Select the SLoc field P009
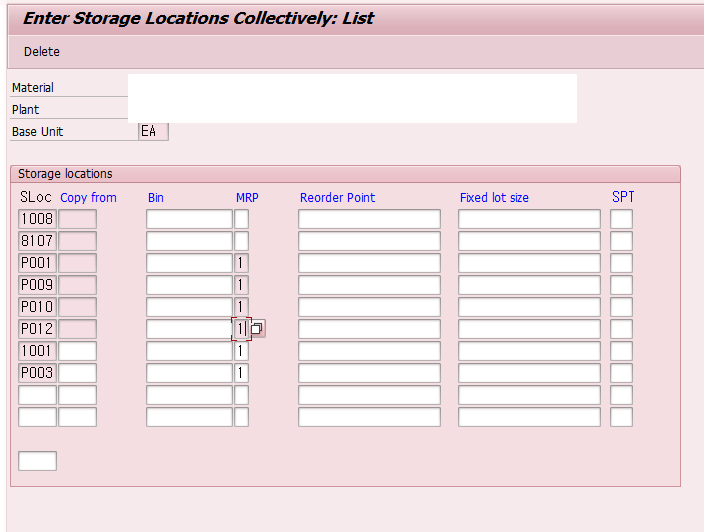Viewport: 704px width, 532px height. coord(37,285)
